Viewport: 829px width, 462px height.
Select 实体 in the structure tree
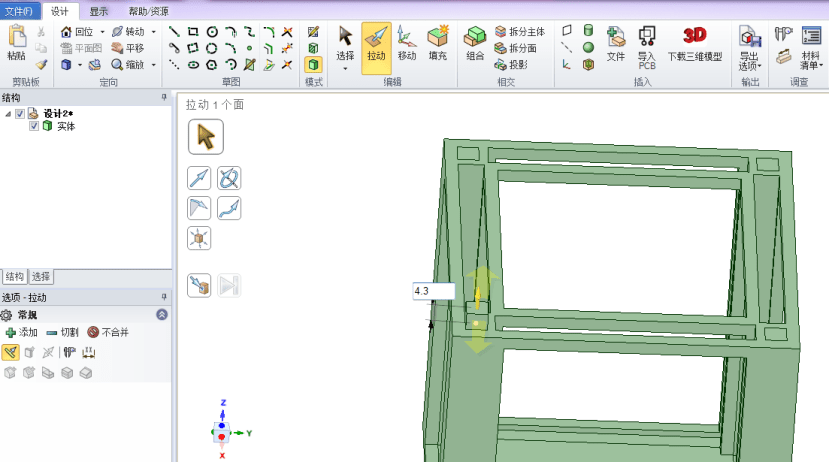[x=66, y=126]
